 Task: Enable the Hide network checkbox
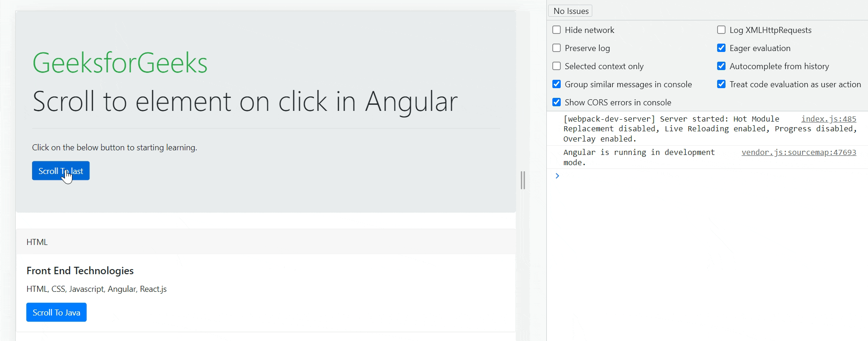coord(557,30)
